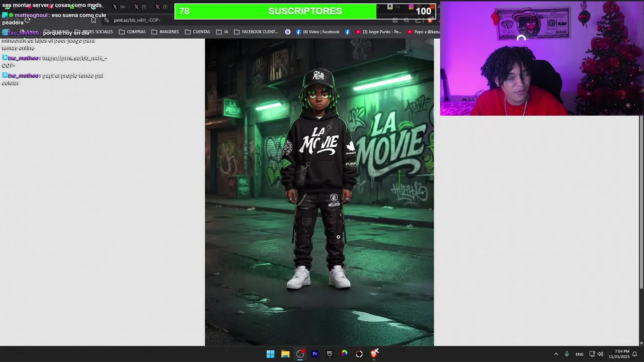Open the black-and-white ring taskbar app
Image resolution: width=644 pixels, height=362 pixels.
(x=359, y=354)
